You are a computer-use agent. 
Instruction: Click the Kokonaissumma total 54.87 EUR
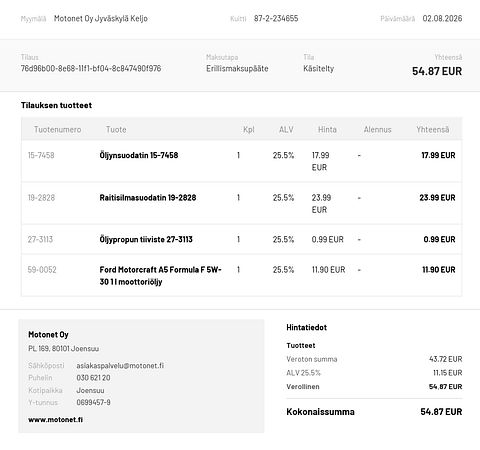[441, 412]
